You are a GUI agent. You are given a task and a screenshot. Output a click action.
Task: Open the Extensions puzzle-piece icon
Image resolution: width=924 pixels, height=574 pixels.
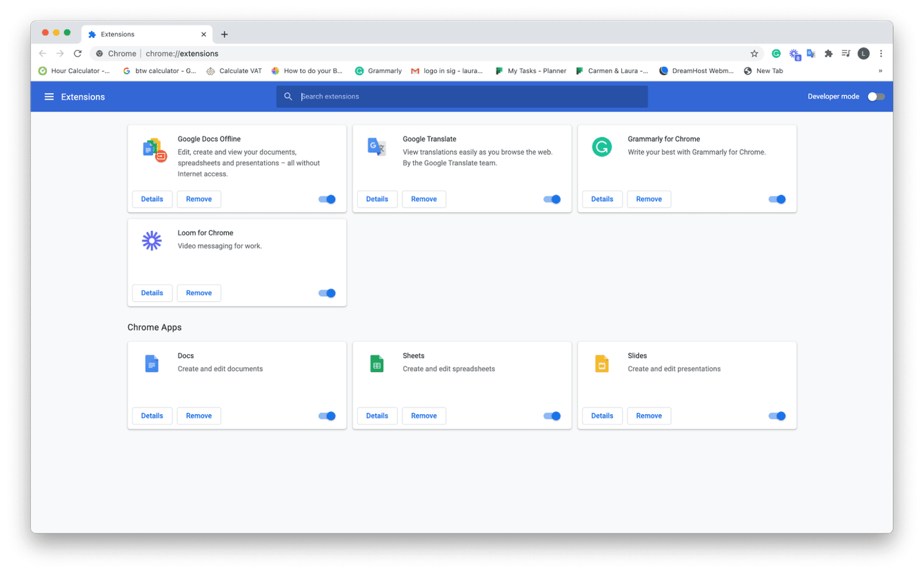(828, 53)
